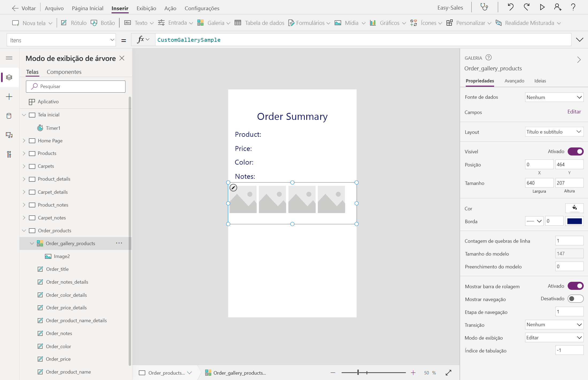This screenshot has width=588, height=380.
Task: Switch to the Componentes tab
Action: (x=64, y=72)
